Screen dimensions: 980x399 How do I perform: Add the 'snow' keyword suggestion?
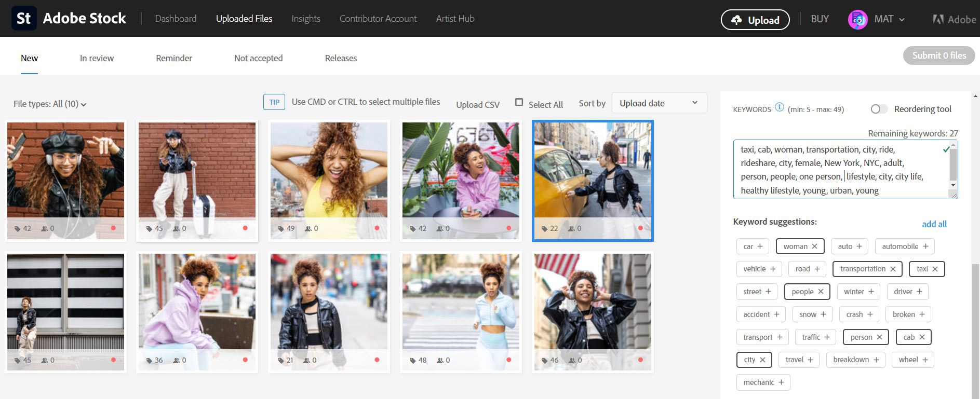[812, 314]
